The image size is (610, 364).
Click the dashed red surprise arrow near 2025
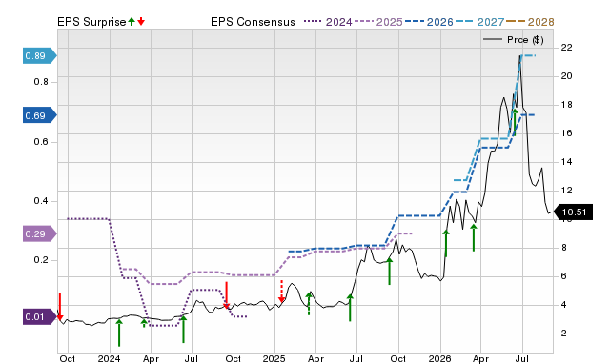(x=282, y=292)
